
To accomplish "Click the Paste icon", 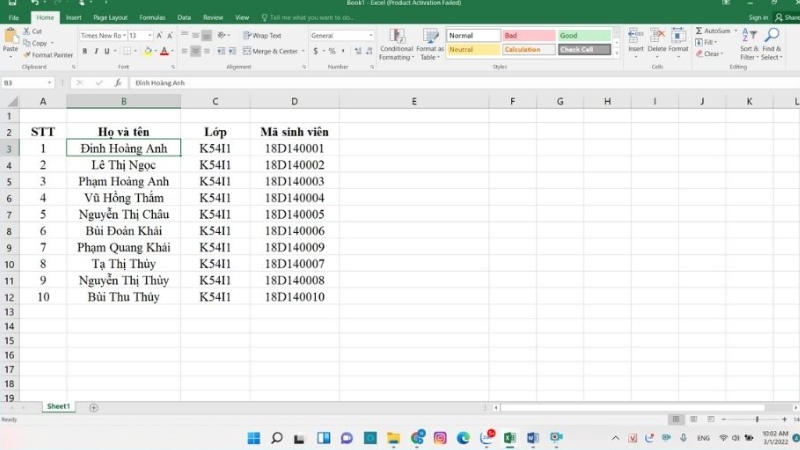I will point(10,37).
